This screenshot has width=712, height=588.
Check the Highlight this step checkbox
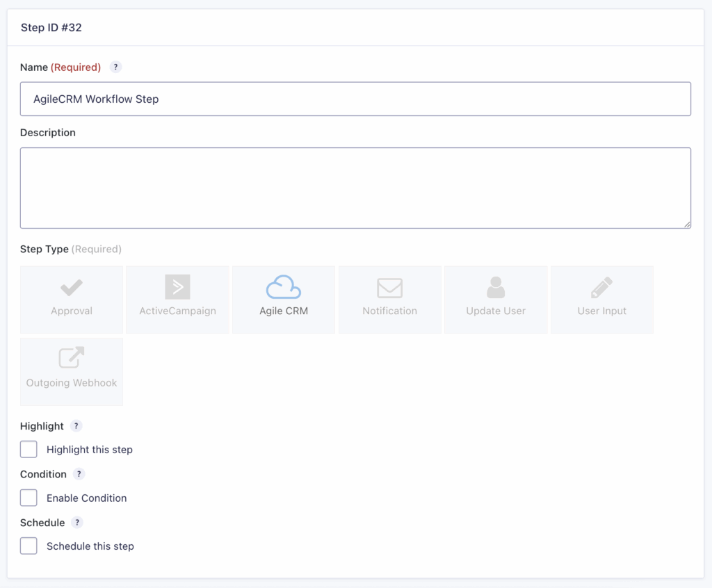point(29,449)
